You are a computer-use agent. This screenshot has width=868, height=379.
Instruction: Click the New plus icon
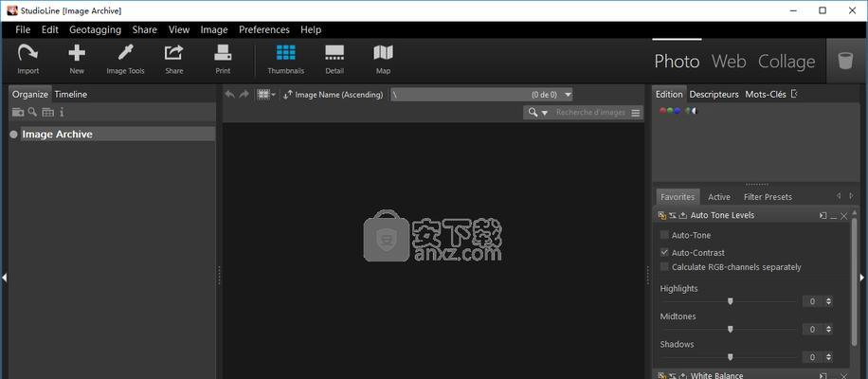click(77, 54)
